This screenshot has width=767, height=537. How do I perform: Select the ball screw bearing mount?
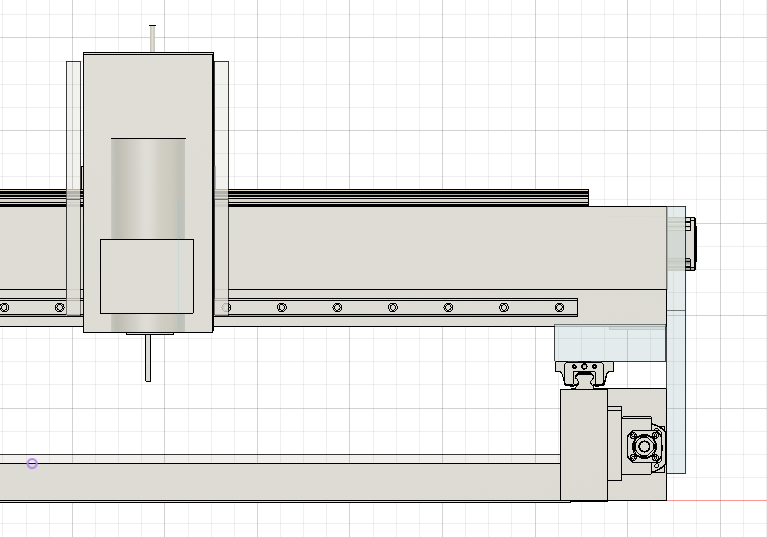tap(644, 446)
